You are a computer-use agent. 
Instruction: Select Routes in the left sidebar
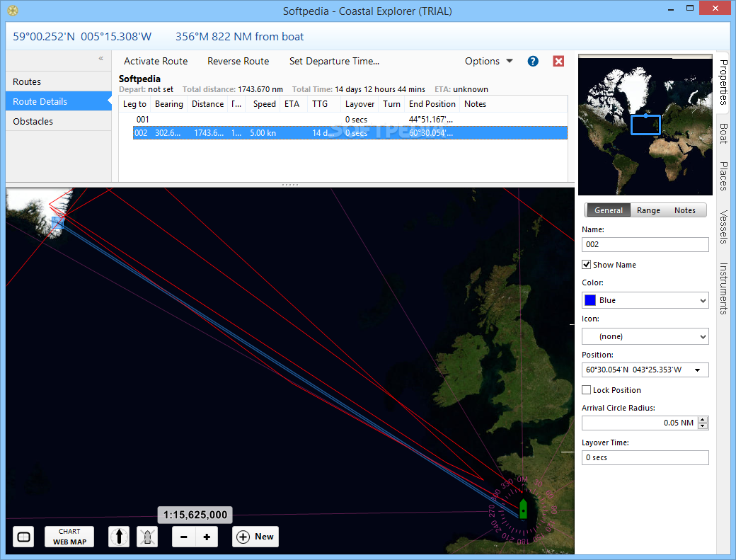[x=59, y=81]
